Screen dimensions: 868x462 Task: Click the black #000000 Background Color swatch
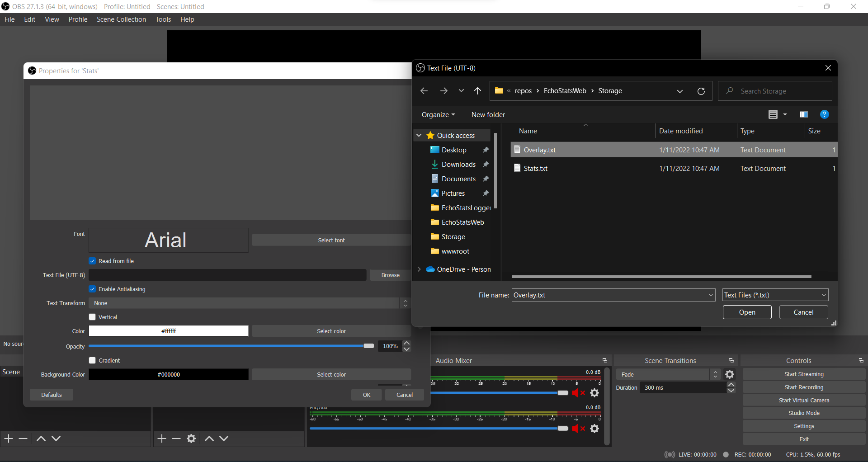(168, 375)
